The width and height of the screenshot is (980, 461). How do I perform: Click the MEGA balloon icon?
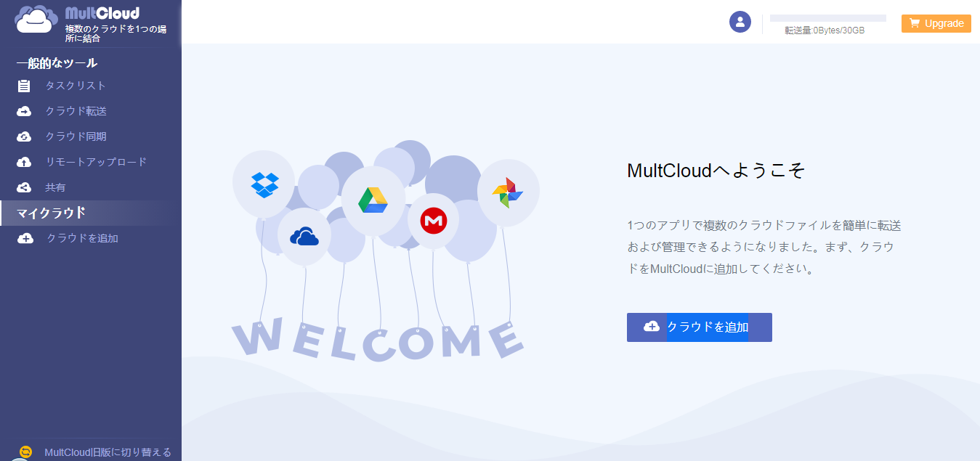click(433, 220)
